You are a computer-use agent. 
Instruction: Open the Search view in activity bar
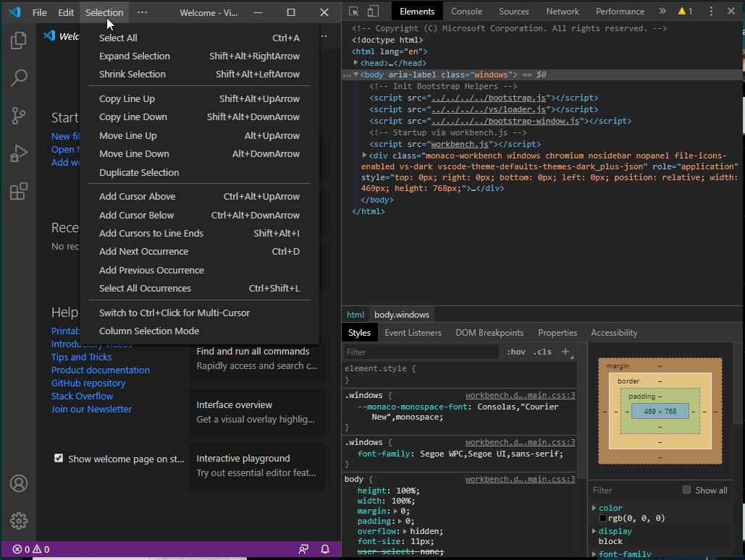19,78
